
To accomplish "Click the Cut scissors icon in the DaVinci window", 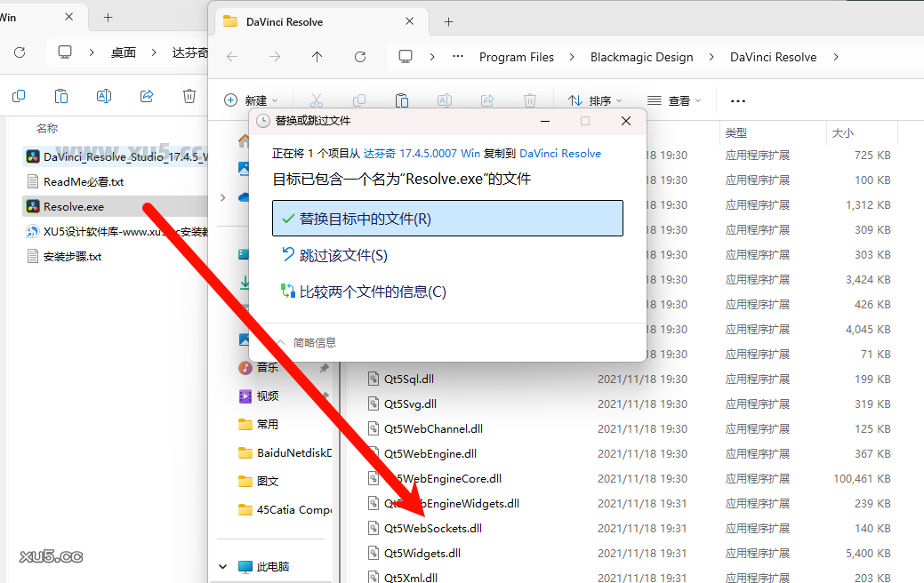I will 316,100.
